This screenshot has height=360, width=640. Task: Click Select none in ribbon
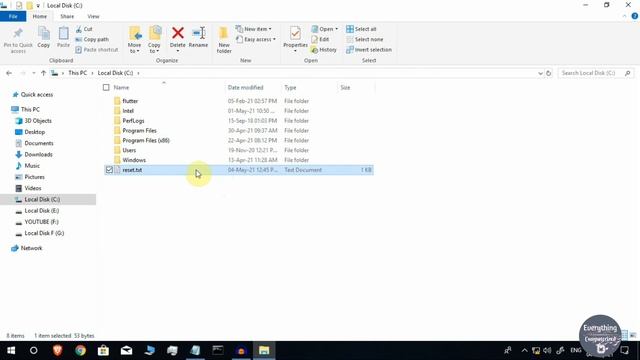click(x=364, y=39)
